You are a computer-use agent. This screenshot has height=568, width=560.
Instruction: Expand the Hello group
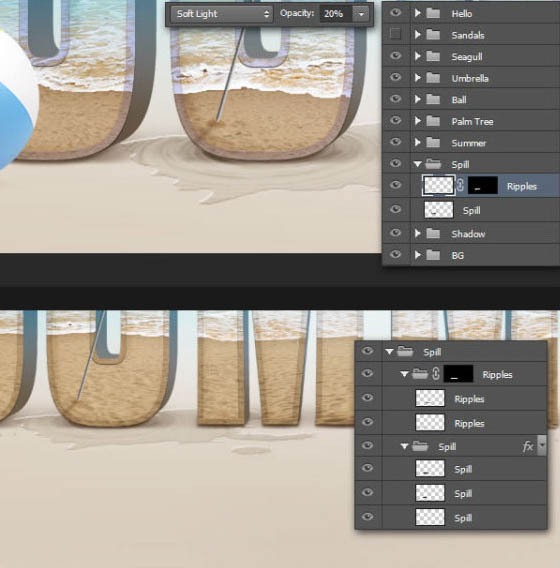(x=417, y=13)
